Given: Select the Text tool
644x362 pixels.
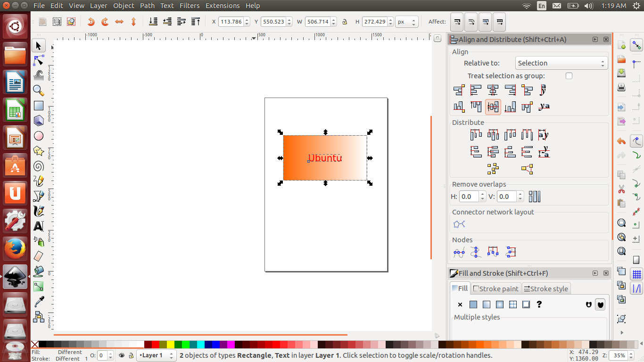Looking at the screenshot, I should point(39,226).
